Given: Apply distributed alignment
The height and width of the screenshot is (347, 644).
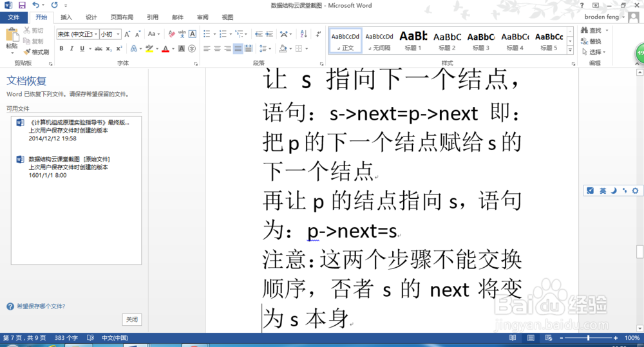Looking at the screenshot, I should tap(249, 48).
